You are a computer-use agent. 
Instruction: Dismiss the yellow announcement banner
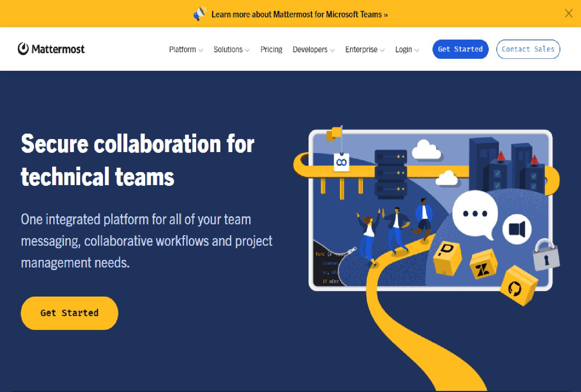[568, 14]
